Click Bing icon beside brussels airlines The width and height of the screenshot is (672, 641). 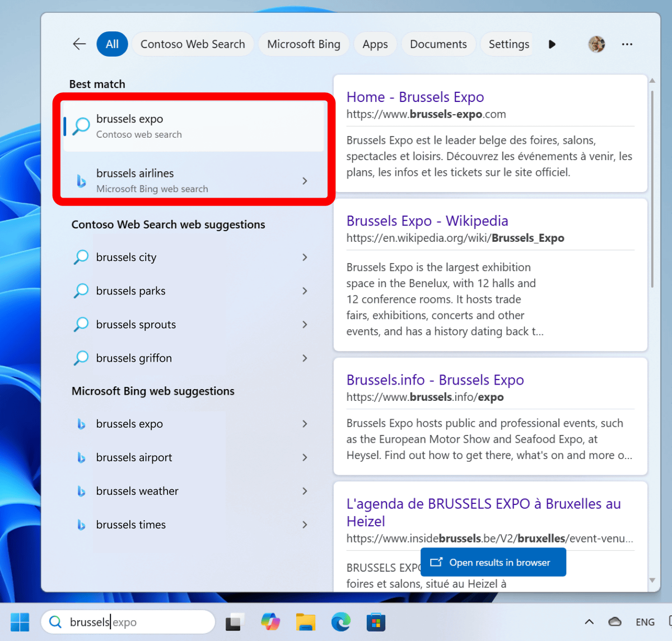82,181
